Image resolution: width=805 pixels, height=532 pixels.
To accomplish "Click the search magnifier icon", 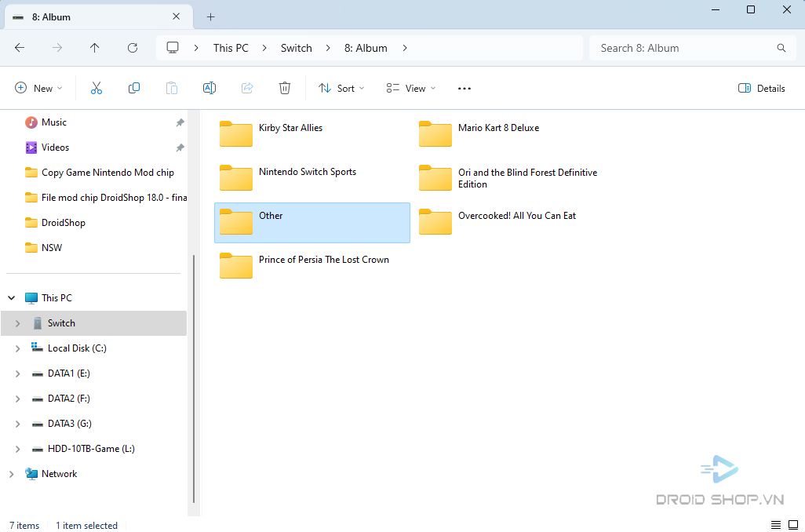I will pos(781,48).
